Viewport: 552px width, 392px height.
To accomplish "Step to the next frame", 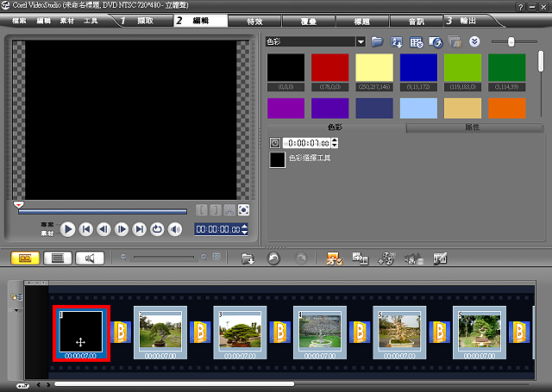I will [x=122, y=229].
